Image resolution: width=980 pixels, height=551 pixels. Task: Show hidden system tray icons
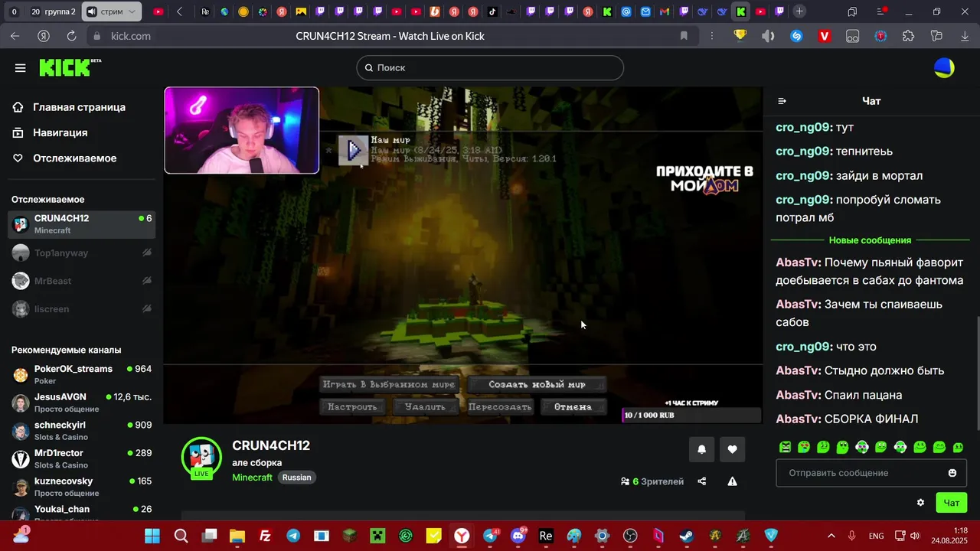pos(831,536)
